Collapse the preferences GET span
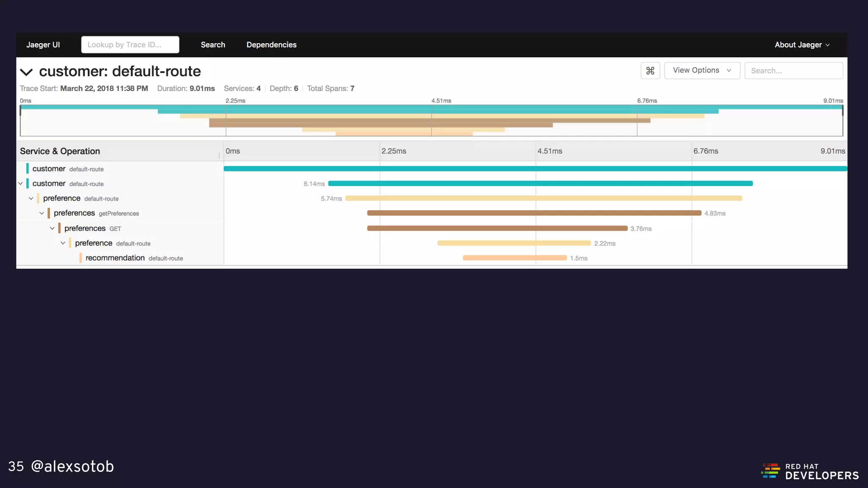 click(x=52, y=228)
